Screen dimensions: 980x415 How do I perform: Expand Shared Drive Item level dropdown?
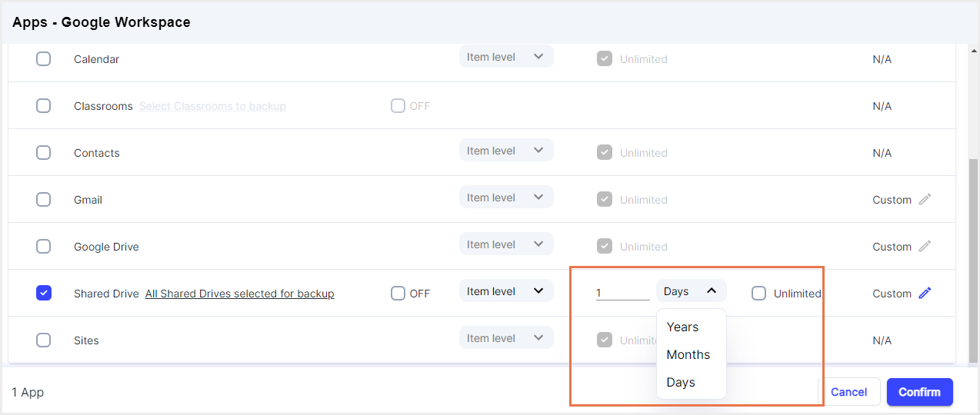pos(505,291)
